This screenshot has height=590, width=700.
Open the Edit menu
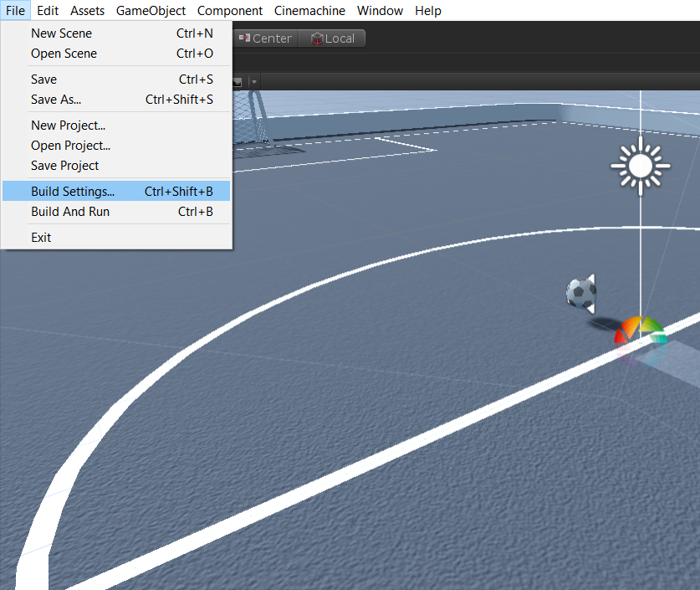tap(48, 11)
